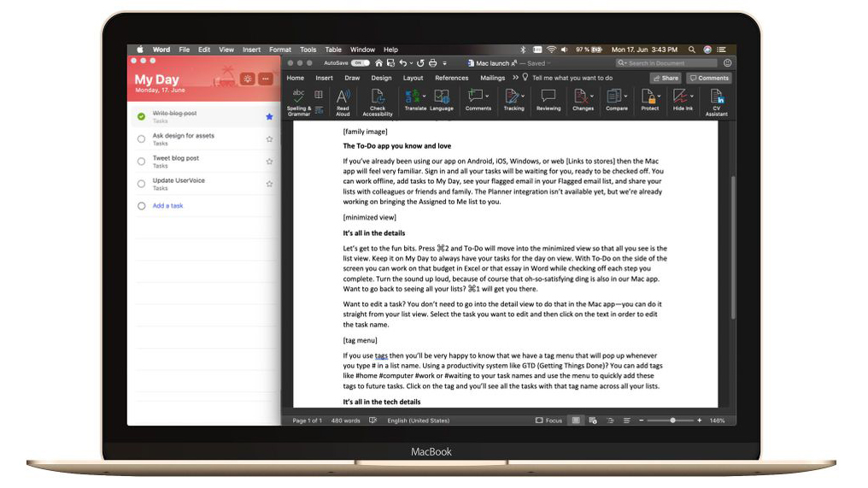
Task: Open the Thesaurus icon next to Spelling
Action: click(x=319, y=95)
